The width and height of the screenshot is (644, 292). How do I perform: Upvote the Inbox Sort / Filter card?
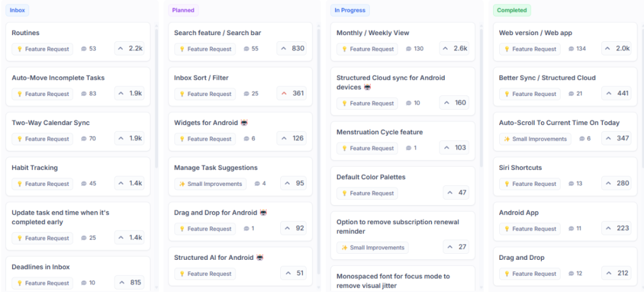(292, 94)
